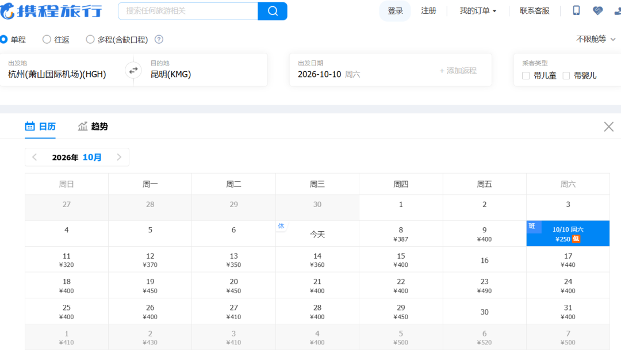Screen dimensions: 621x364
Task: Click 添加返程 to add return date
Action: pos(458,71)
